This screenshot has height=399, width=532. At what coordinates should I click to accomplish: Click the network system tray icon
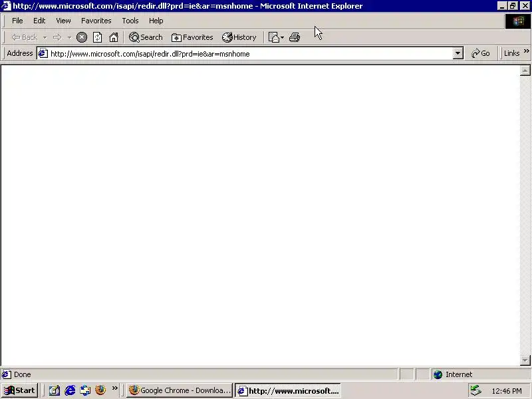tap(475, 390)
